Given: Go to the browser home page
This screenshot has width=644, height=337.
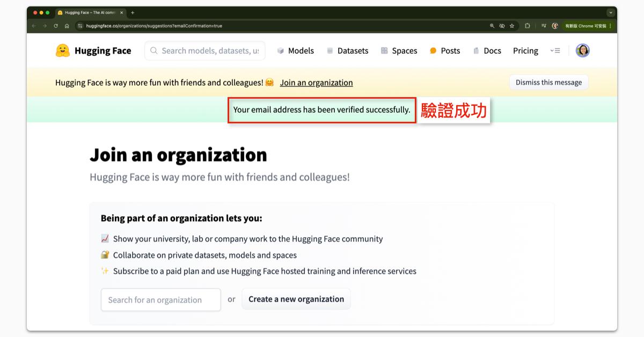Looking at the screenshot, I should 67,26.
